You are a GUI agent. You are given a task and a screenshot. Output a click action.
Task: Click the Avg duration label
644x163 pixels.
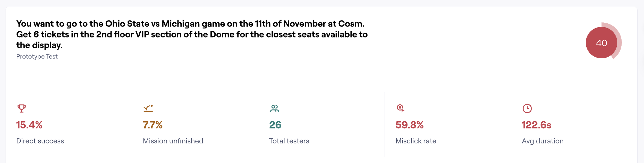543,141
